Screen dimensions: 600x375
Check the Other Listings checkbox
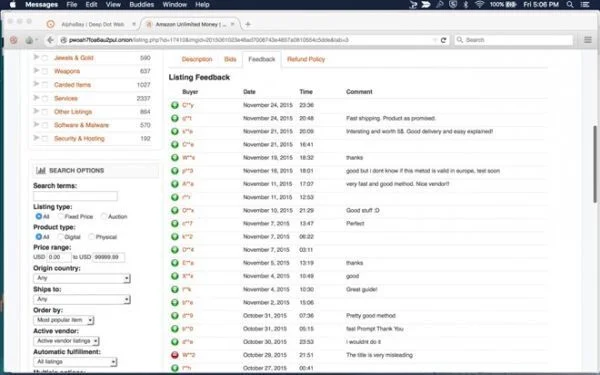tap(45, 112)
